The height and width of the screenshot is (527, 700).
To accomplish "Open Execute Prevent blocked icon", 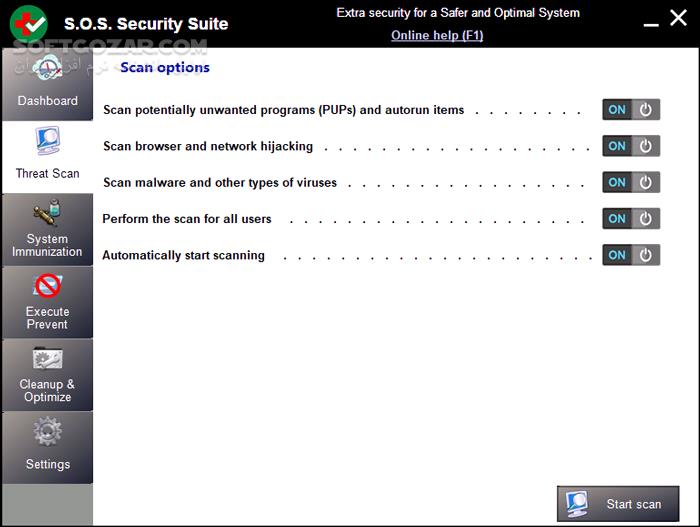I will (47, 287).
